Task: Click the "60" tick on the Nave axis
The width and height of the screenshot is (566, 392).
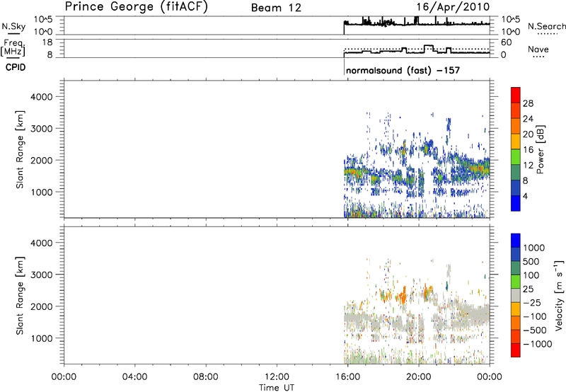Action: point(507,42)
